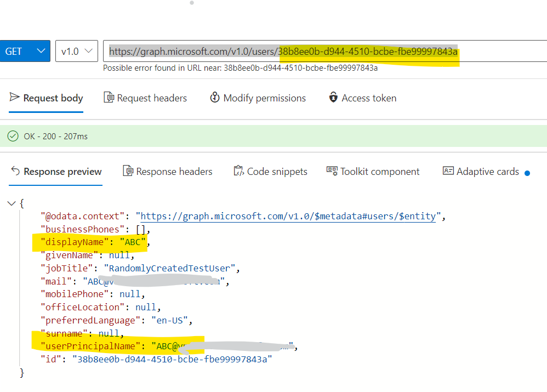The height and width of the screenshot is (392, 547).
Task: Collapse the JSON response root node
Action: (x=11, y=202)
